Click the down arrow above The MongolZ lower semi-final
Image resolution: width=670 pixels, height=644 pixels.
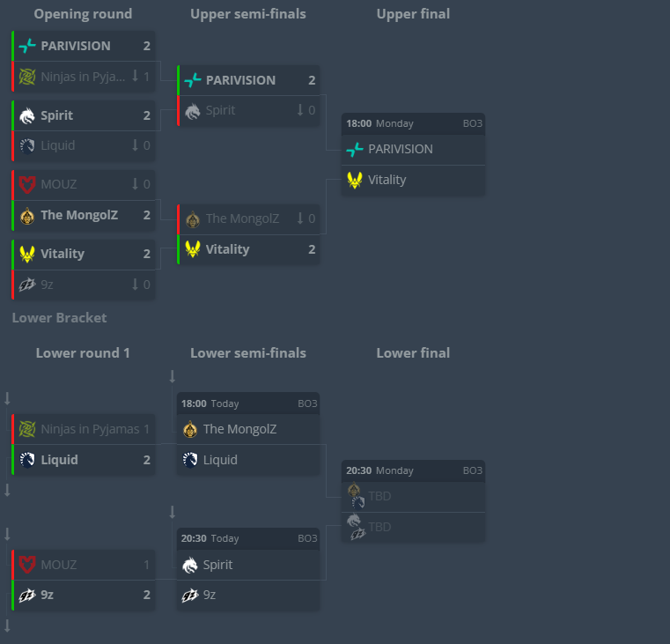173,377
